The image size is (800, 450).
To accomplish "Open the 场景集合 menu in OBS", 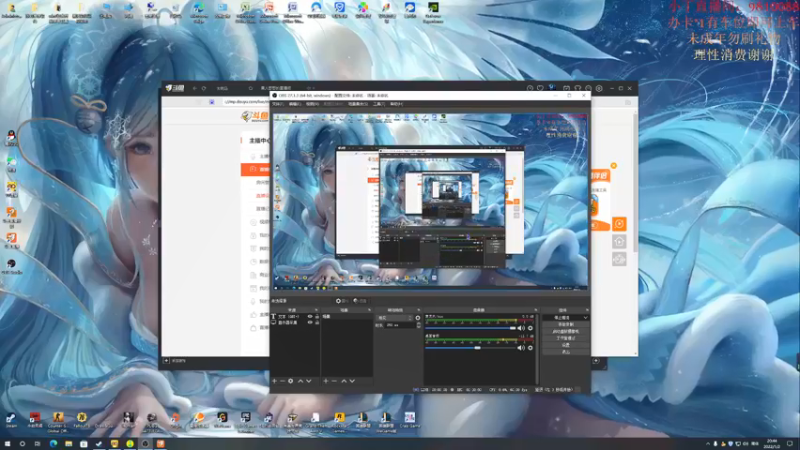I will point(357,104).
